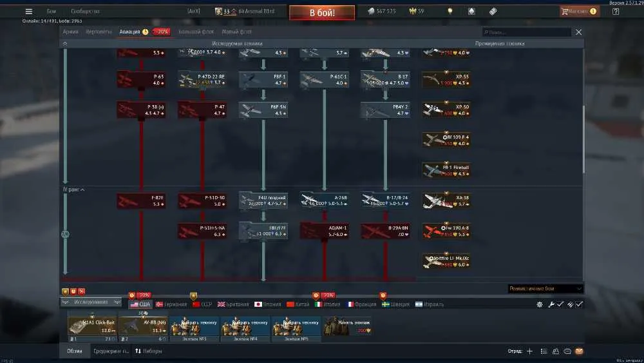Select the M1A1 Click-Bait crew slot
Screen dimensions: 644x363
click(92, 328)
